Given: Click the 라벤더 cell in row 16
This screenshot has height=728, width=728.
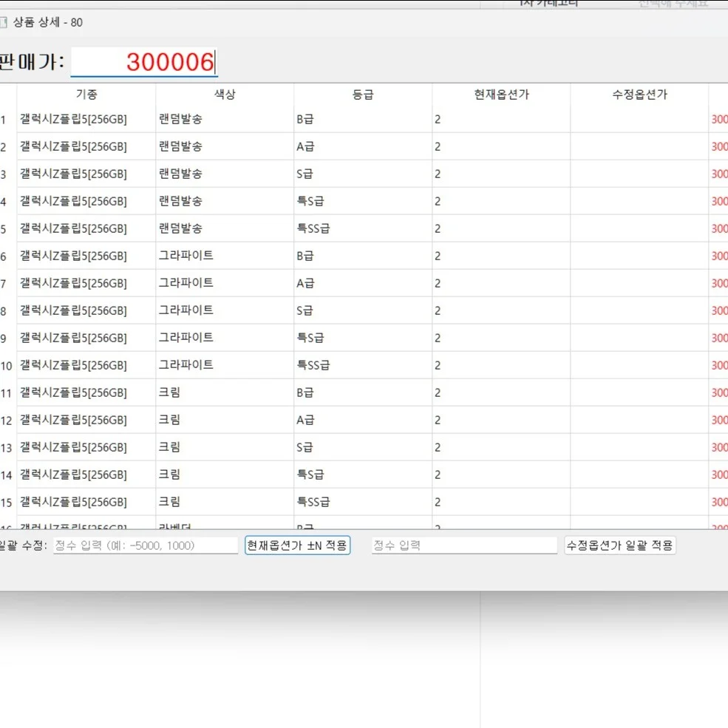Looking at the screenshot, I should coord(177,525).
